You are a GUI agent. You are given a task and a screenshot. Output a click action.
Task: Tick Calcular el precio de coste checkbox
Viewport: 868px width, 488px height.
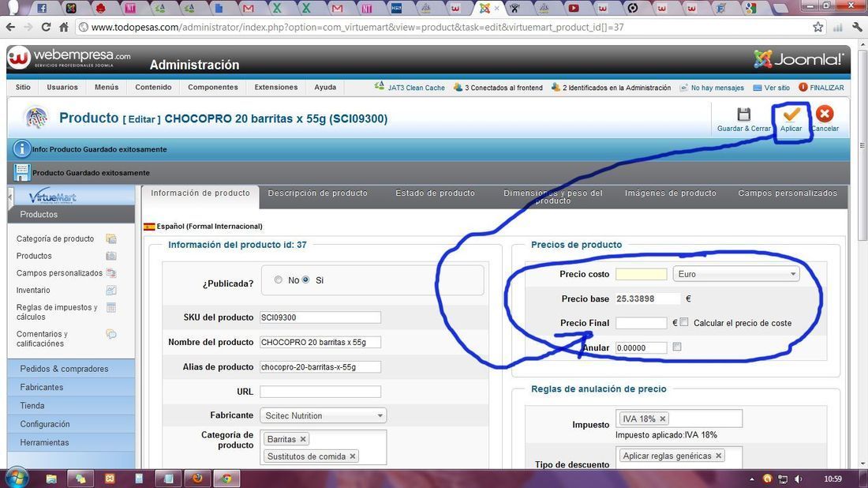pos(684,322)
